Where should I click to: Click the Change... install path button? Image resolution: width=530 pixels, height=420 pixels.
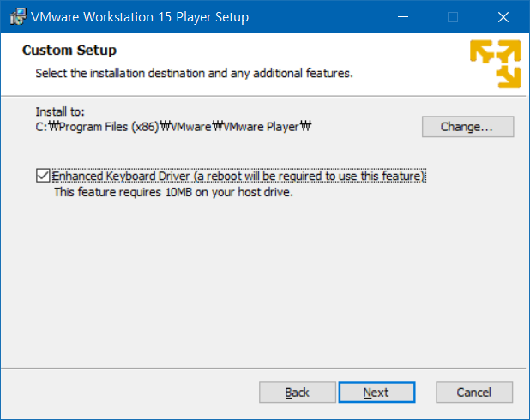(467, 127)
